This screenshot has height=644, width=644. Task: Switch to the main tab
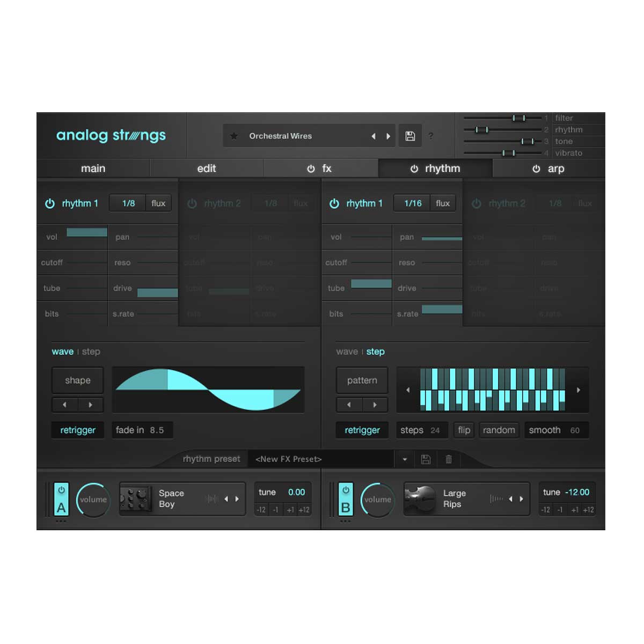click(93, 169)
